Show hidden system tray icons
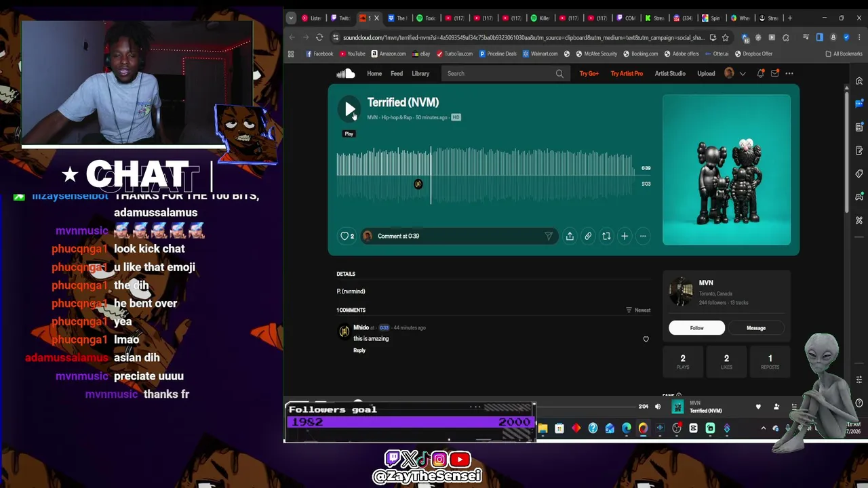Screen dimensions: 868x488 pos(764,428)
